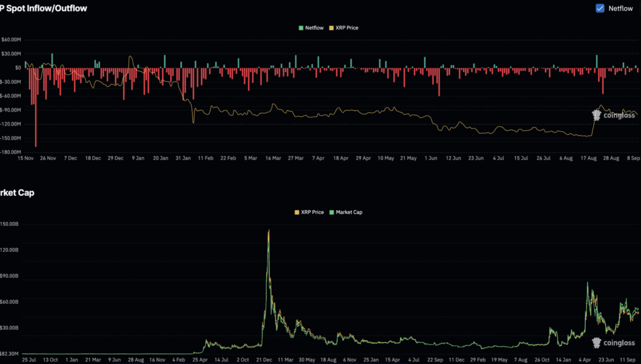Click the $82.30M axis label at the bottom

[x=9, y=354]
